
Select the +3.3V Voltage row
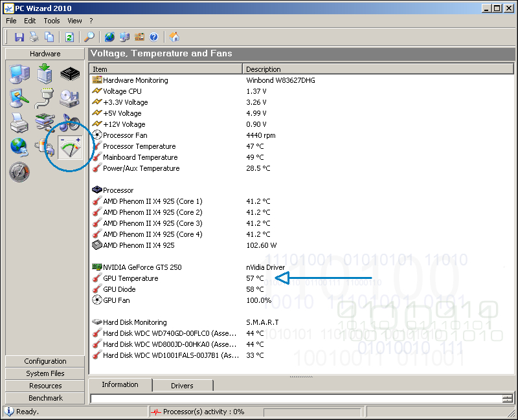click(x=302, y=102)
